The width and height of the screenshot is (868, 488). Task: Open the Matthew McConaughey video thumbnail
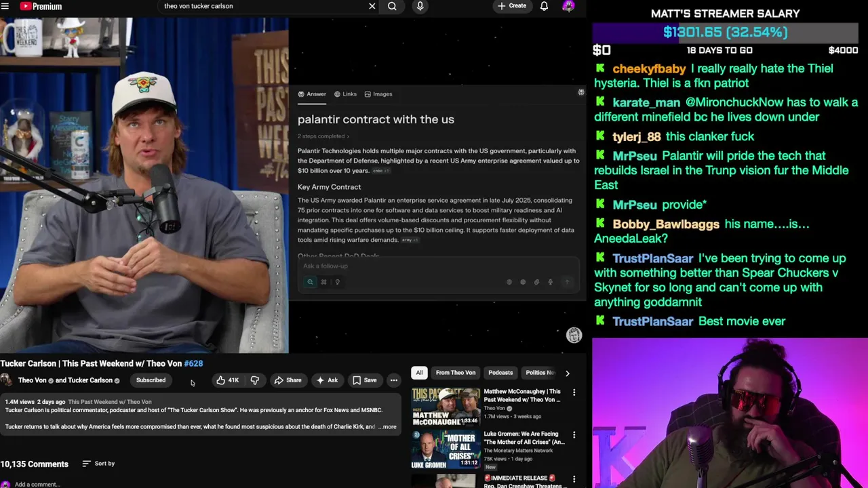446,406
